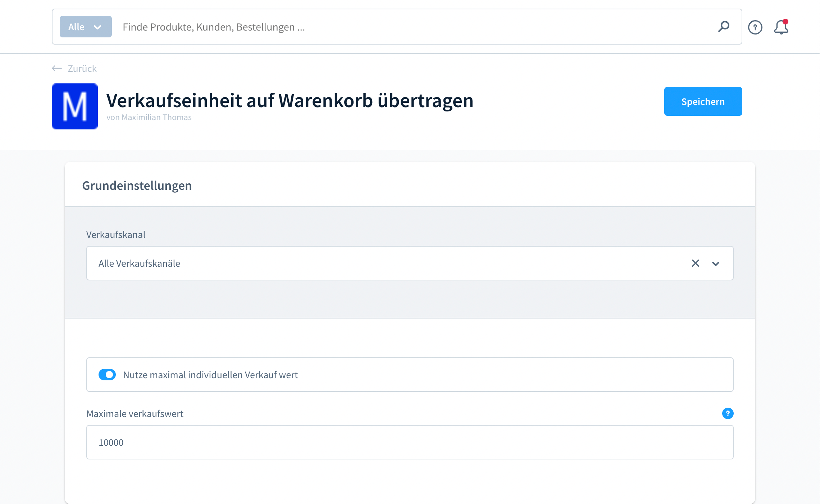The height and width of the screenshot is (504, 820).
Task: Go back via Zurück link
Action: [x=74, y=68]
